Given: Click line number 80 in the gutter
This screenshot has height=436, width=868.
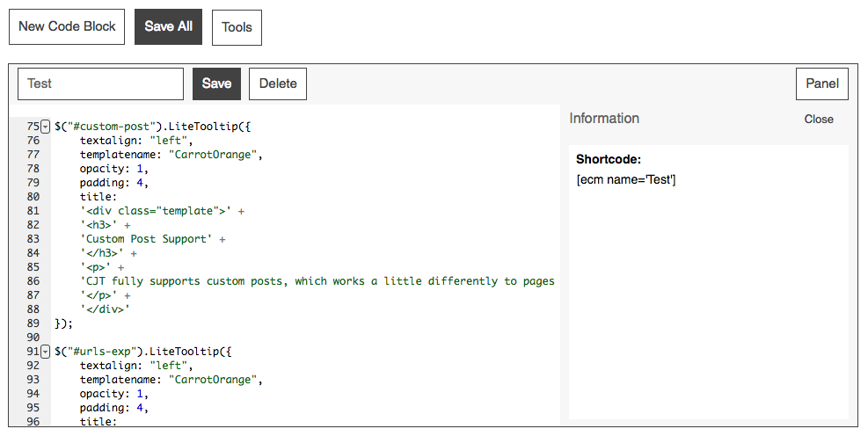Looking at the screenshot, I should click(x=33, y=197).
